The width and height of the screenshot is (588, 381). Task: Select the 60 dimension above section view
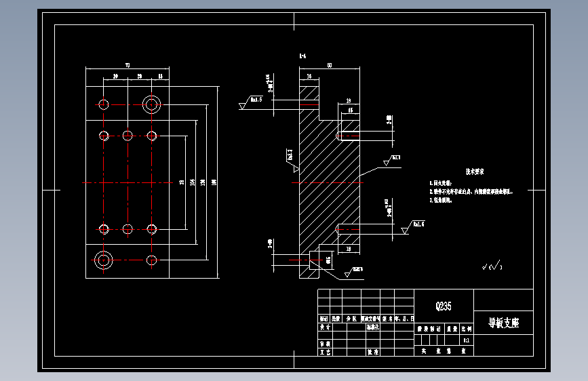click(329, 65)
